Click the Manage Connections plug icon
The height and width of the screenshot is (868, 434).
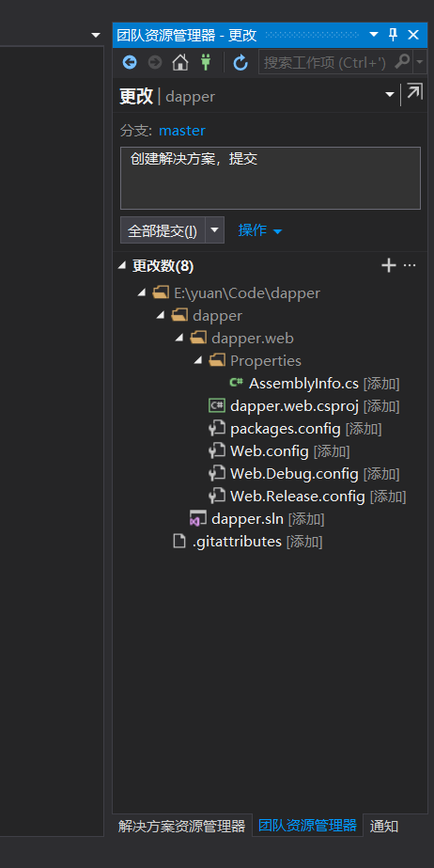click(x=206, y=63)
